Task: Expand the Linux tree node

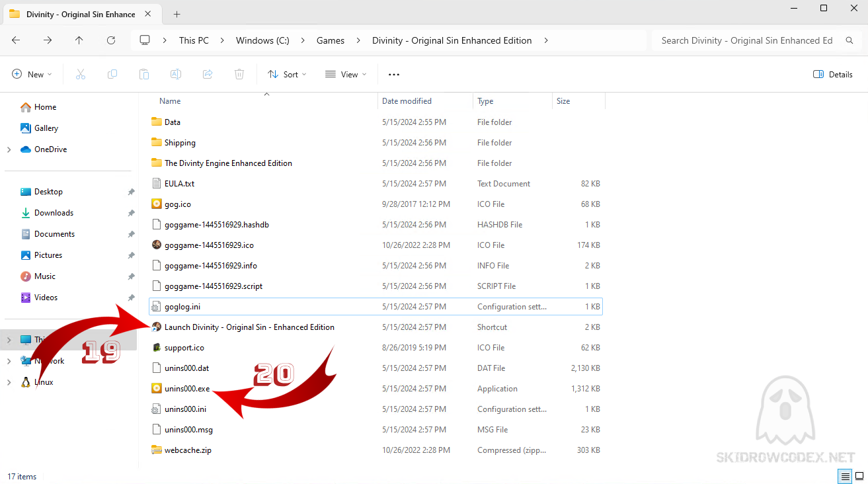Action: (9, 382)
